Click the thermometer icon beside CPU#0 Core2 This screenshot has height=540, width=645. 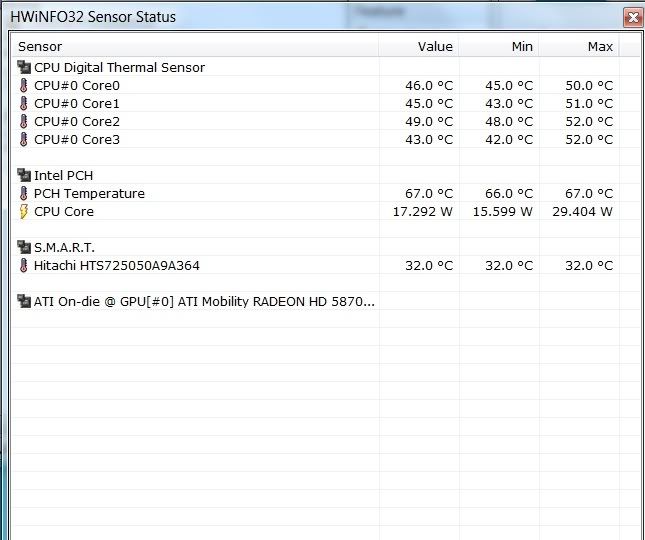pos(23,122)
